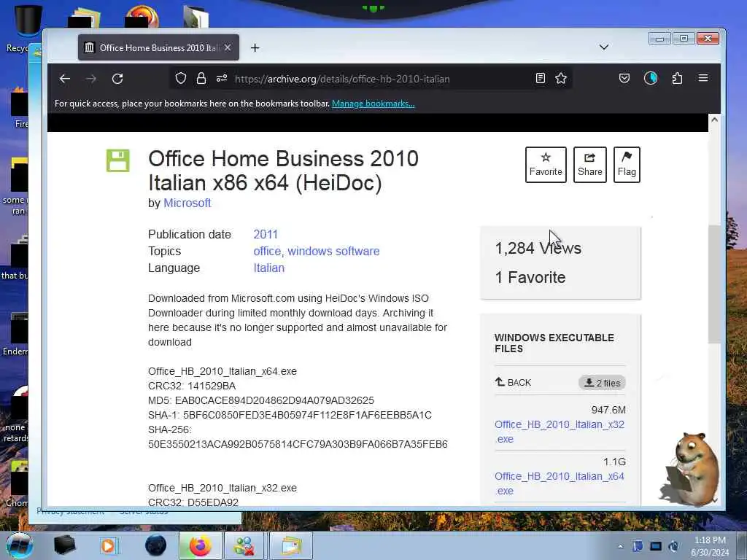Select the Office Home Business 2010 Ital tab
The height and width of the screenshot is (560, 747).
pyautogui.click(x=158, y=47)
